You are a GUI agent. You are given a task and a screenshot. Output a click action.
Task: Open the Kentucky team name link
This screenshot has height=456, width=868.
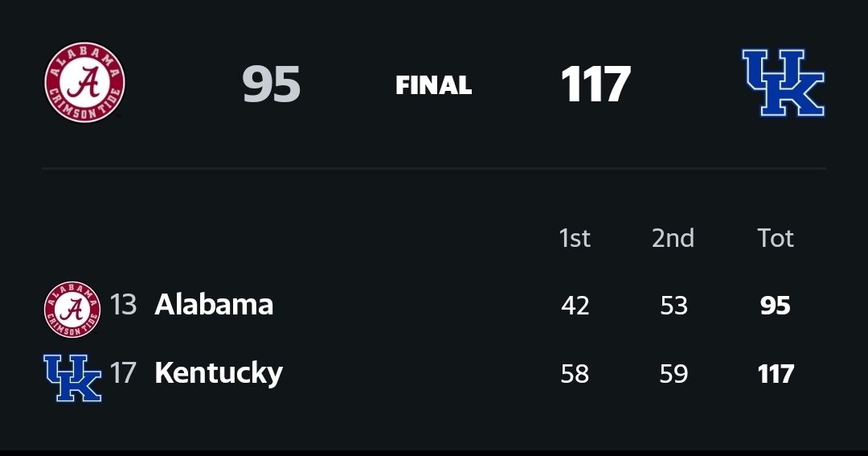(219, 373)
